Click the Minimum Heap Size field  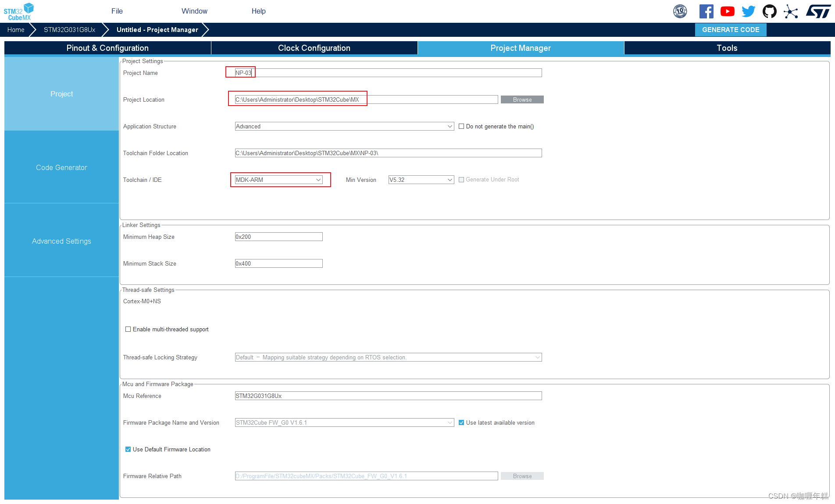278,237
